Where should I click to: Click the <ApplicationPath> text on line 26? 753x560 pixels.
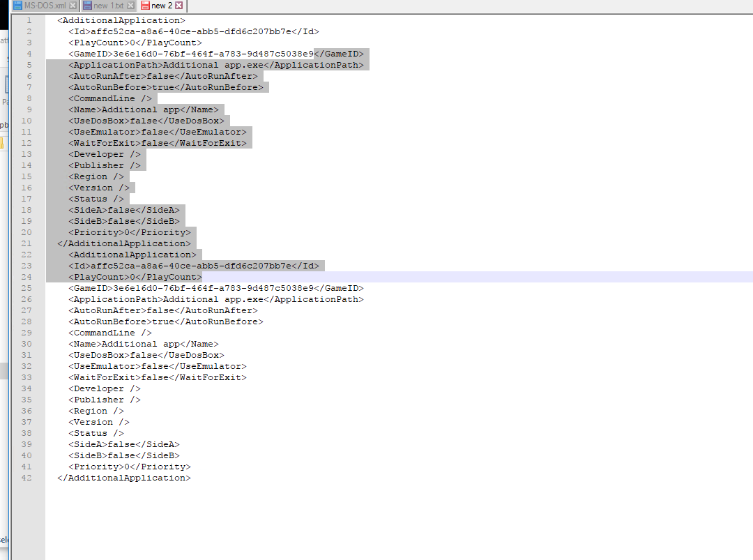point(216,299)
